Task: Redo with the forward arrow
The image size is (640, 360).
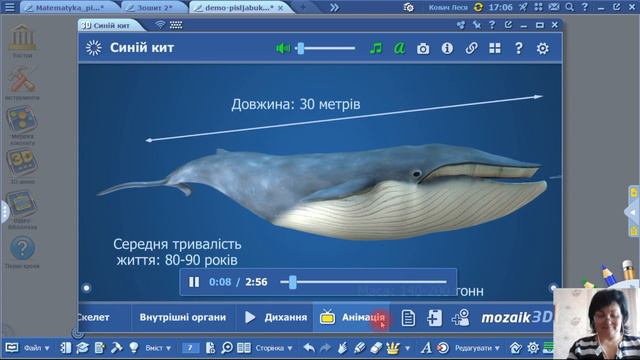Action: [325, 348]
